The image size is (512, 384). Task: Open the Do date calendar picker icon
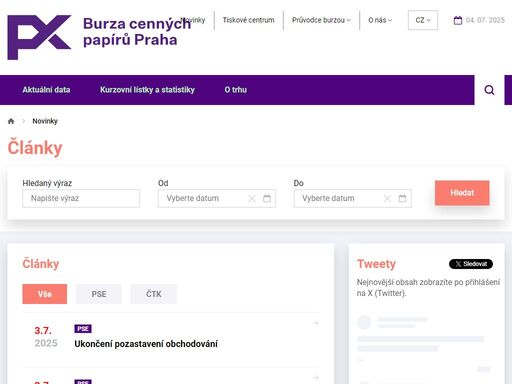click(x=402, y=199)
